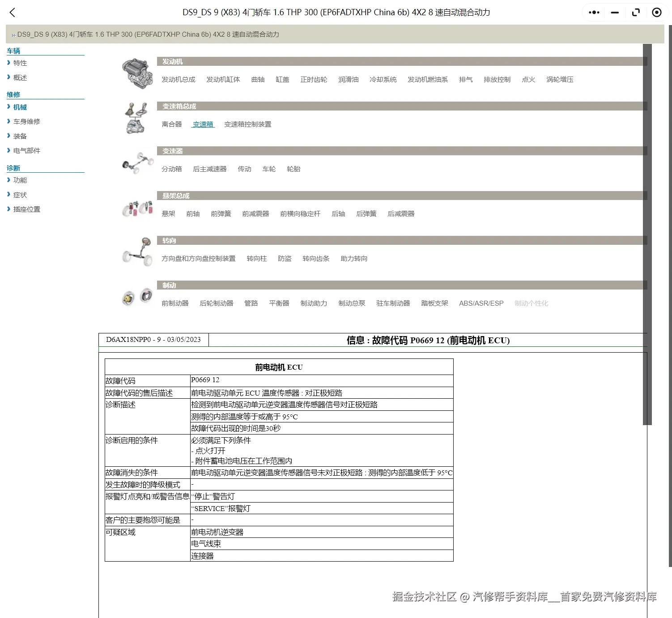The image size is (672, 618).
Task: Click the brake system picture icon
Action: tap(137, 296)
